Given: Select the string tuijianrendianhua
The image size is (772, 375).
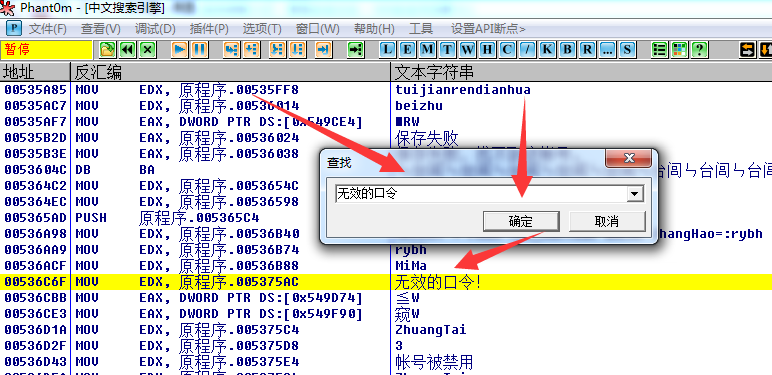Looking at the screenshot, I should pos(463,90).
